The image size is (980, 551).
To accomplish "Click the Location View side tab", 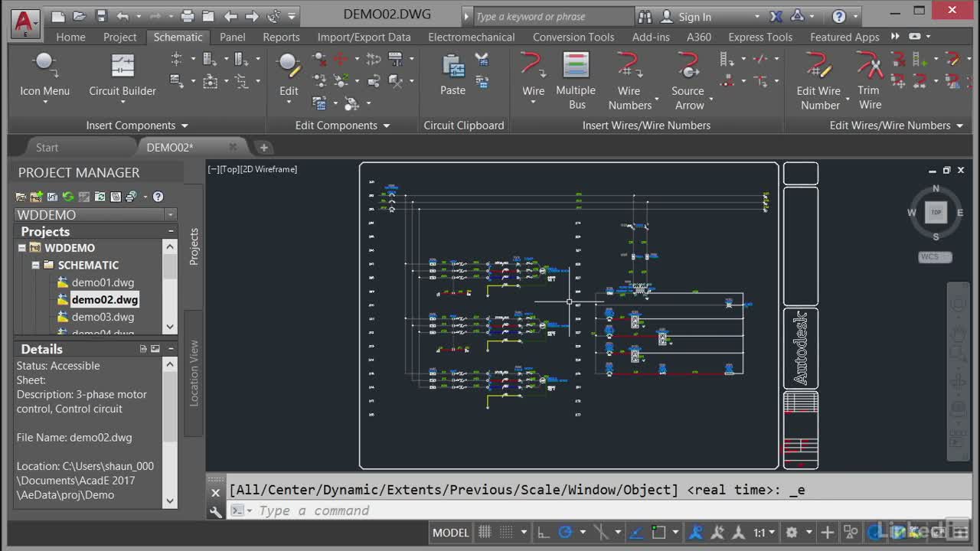I will coord(194,373).
